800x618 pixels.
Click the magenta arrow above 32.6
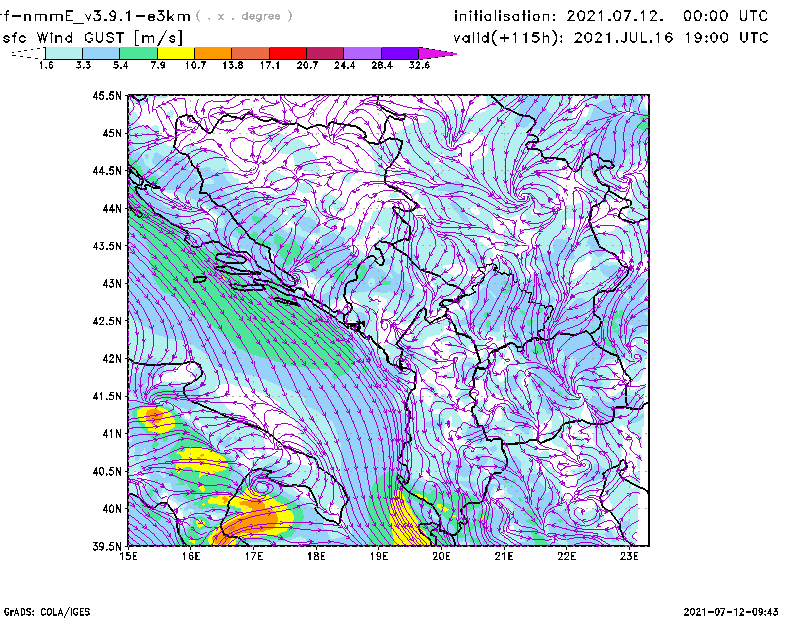[437, 53]
